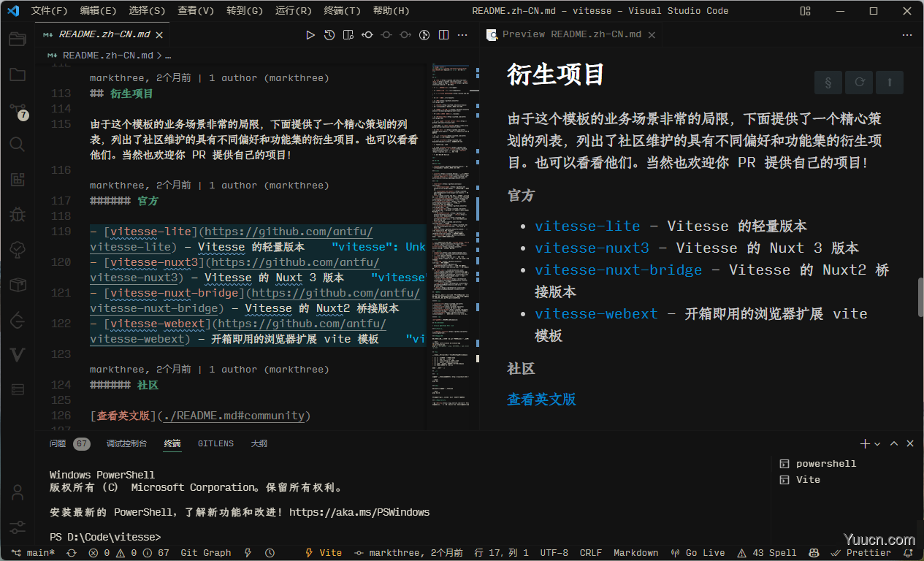The height and width of the screenshot is (561, 924).
Task: Open more actions menu for README editor
Action: [462, 34]
